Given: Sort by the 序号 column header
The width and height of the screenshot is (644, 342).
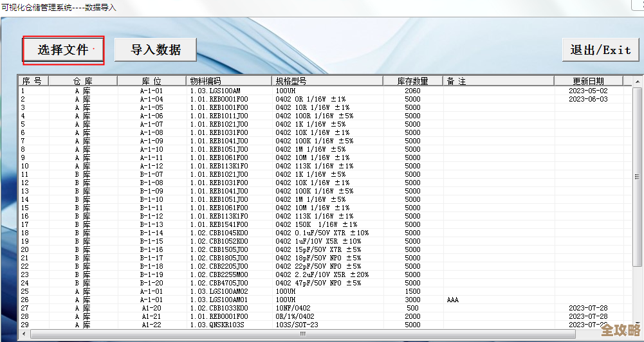Looking at the screenshot, I should point(33,81).
